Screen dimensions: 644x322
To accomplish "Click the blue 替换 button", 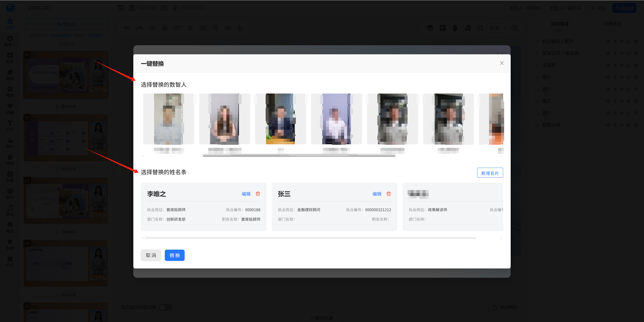I will (175, 255).
